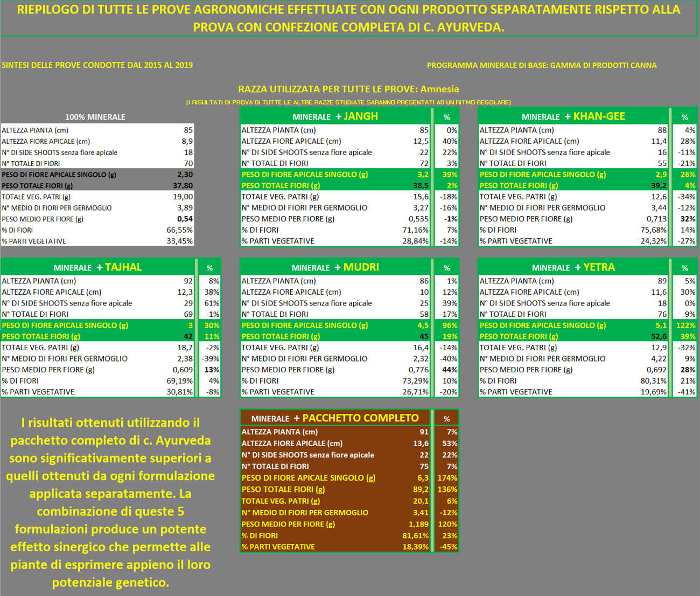Click '122%' in YETRA table
The height and width of the screenshot is (596, 700).
687,325
